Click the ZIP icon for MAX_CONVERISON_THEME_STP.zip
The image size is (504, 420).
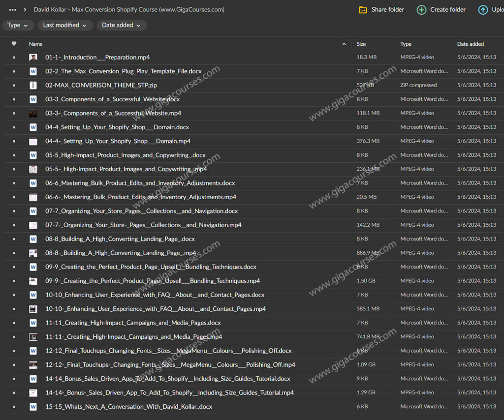coord(33,85)
